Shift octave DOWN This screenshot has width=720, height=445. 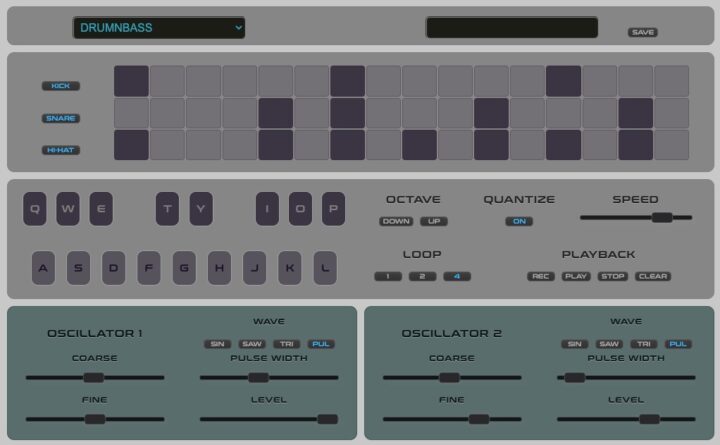pyautogui.click(x=396, y=221)
